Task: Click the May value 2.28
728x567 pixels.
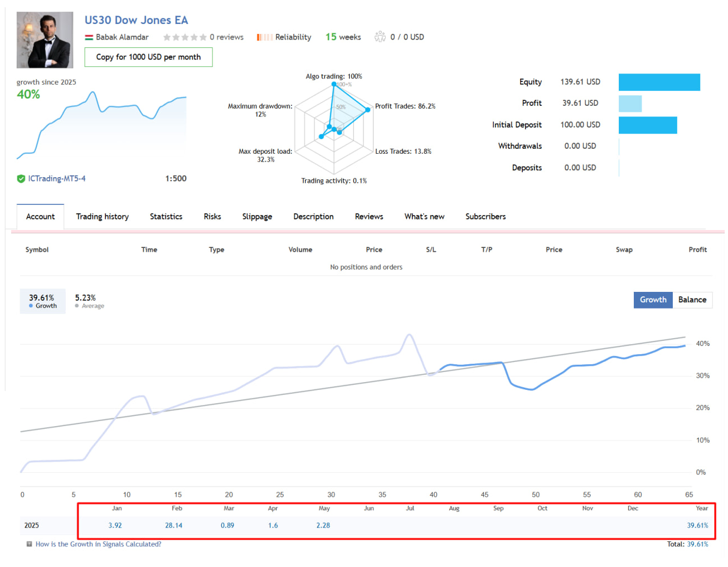Action: click(x=323, y=525)
